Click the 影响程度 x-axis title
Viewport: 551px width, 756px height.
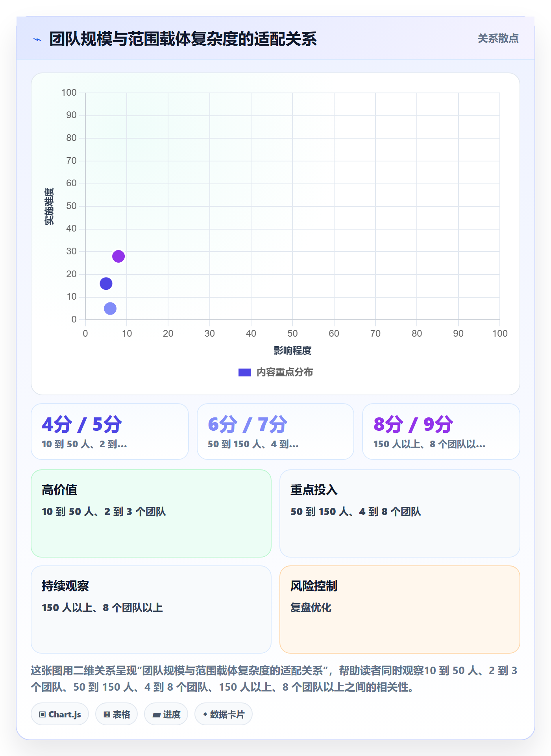point(292,350)
